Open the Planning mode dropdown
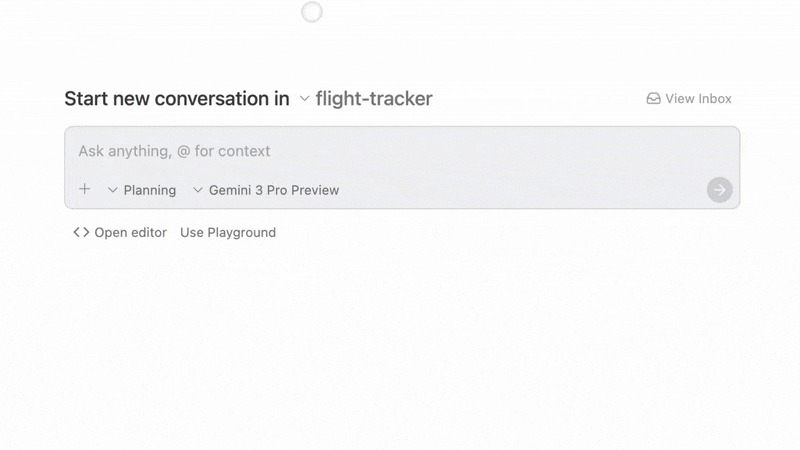Viewport: 800px width, 450px height. [149, 190]
